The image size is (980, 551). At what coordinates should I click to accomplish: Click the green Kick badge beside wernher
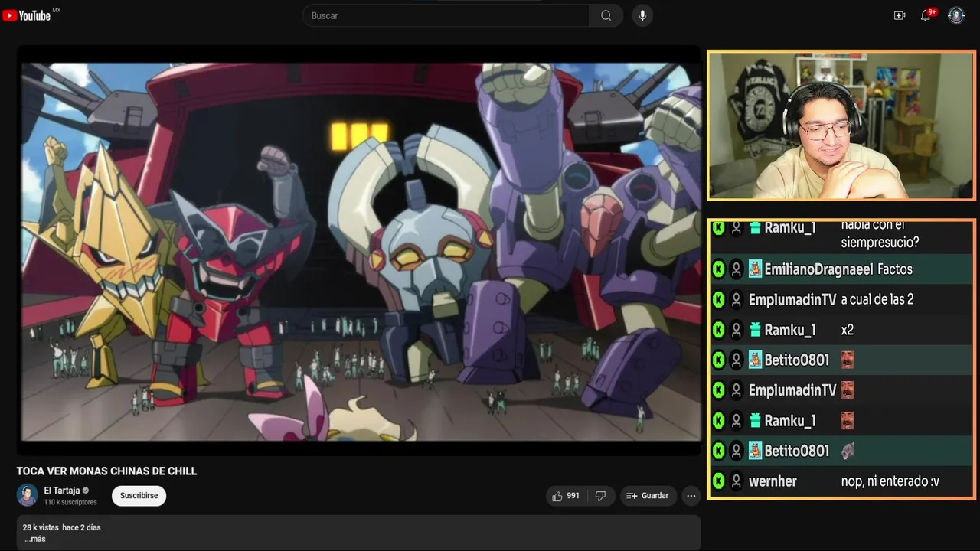718,481
